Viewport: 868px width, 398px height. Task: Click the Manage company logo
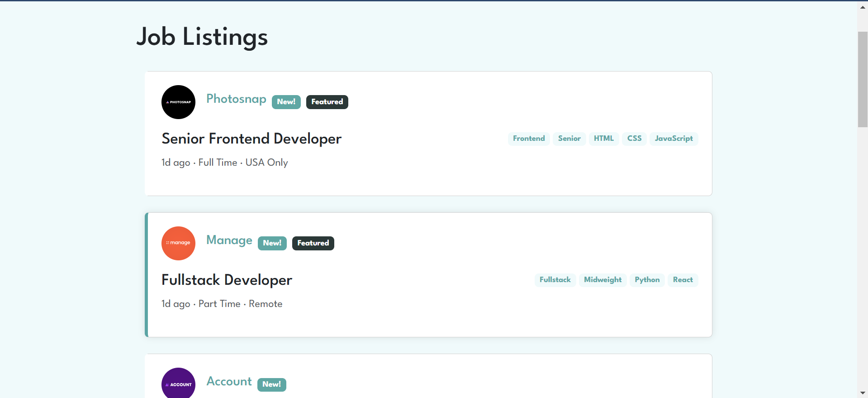pos(178,243)
